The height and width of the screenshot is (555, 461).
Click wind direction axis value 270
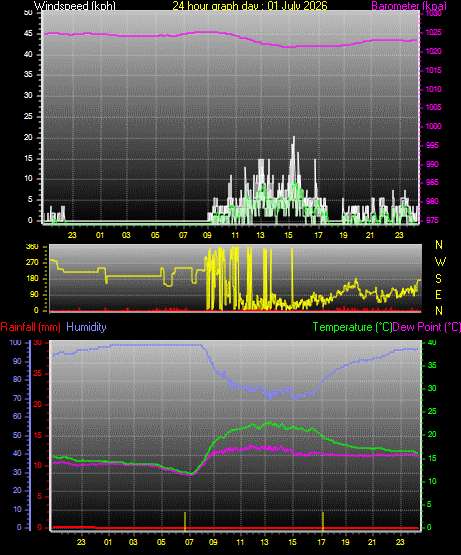[x=32, y=263]
